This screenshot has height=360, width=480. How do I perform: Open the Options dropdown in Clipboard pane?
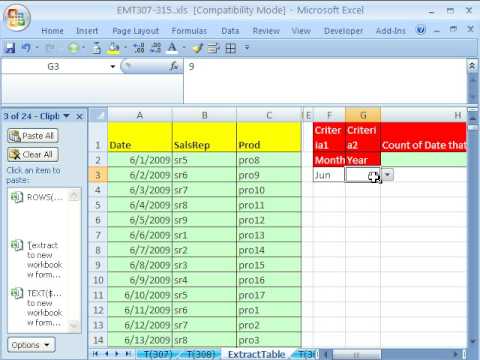31,345
